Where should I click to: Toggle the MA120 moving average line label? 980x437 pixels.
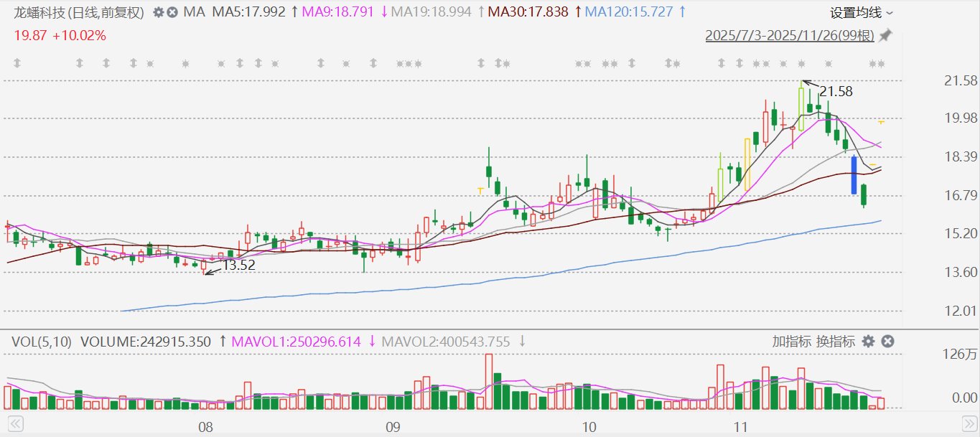(x=629, y=12)
